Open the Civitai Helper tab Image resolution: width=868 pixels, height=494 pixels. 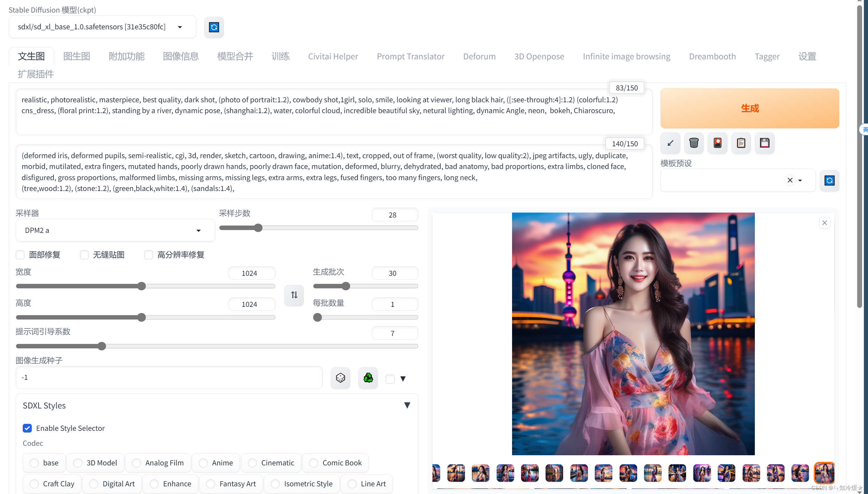click(x=333, y=56)
